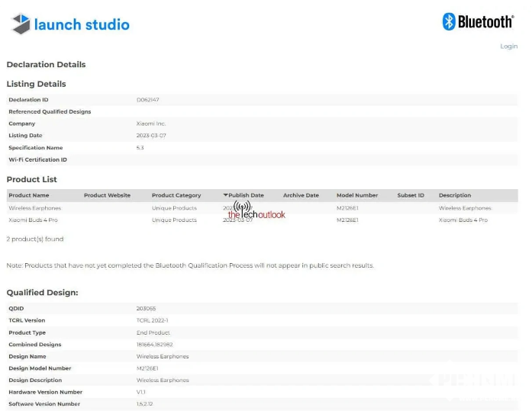This screenshot has width=532, height=411.
Task: Click the Design Name value Wireless Earphones
Action: tap(163, 356)
